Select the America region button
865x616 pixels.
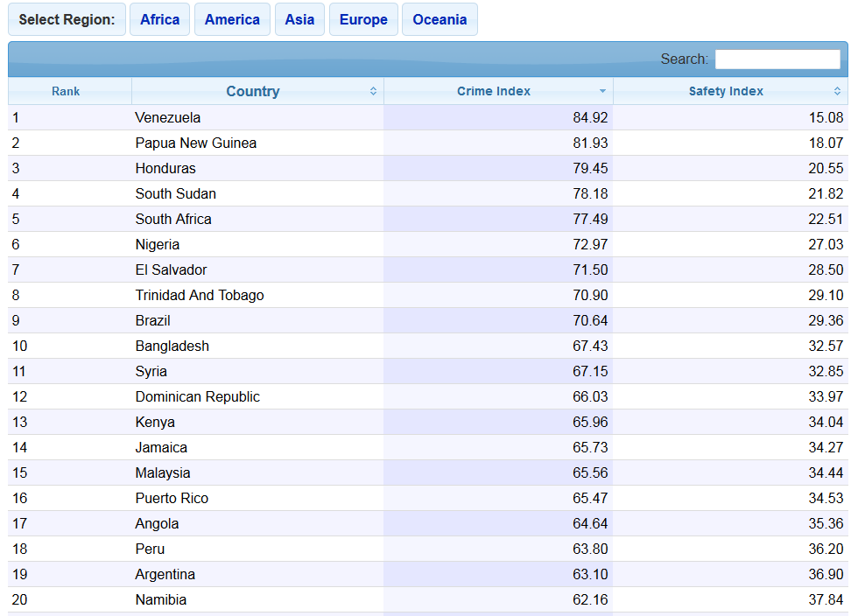click(232, 19)
